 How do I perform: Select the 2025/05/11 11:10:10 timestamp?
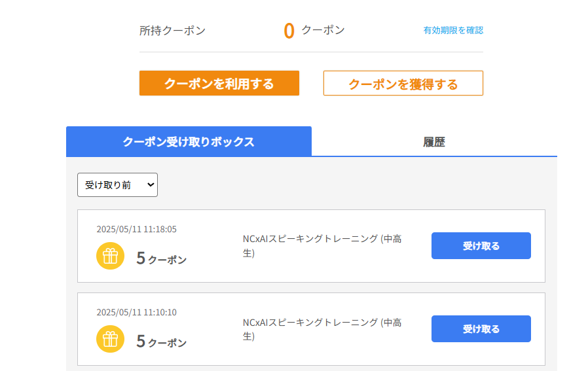coord(136,312)
